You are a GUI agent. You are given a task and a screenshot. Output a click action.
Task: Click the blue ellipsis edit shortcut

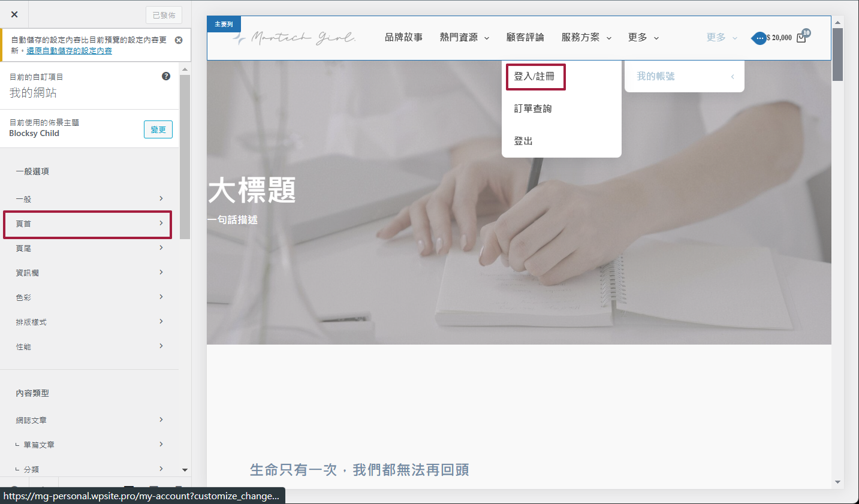coord(759,38)
